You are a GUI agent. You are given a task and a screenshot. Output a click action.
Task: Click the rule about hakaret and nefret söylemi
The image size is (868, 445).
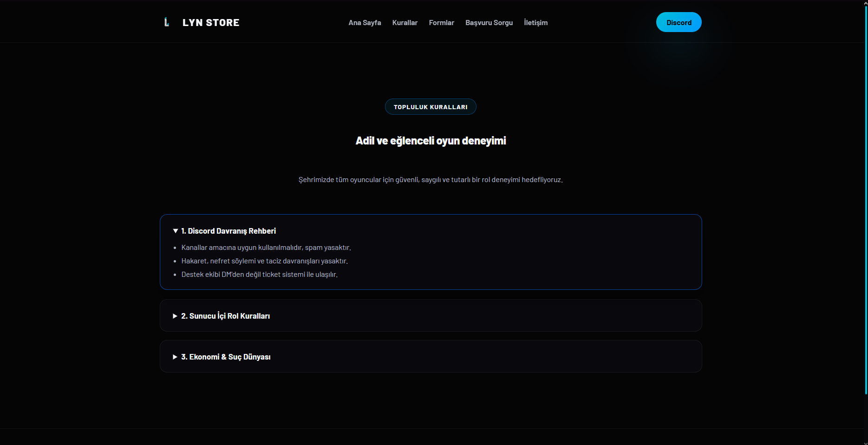[264, 261]
